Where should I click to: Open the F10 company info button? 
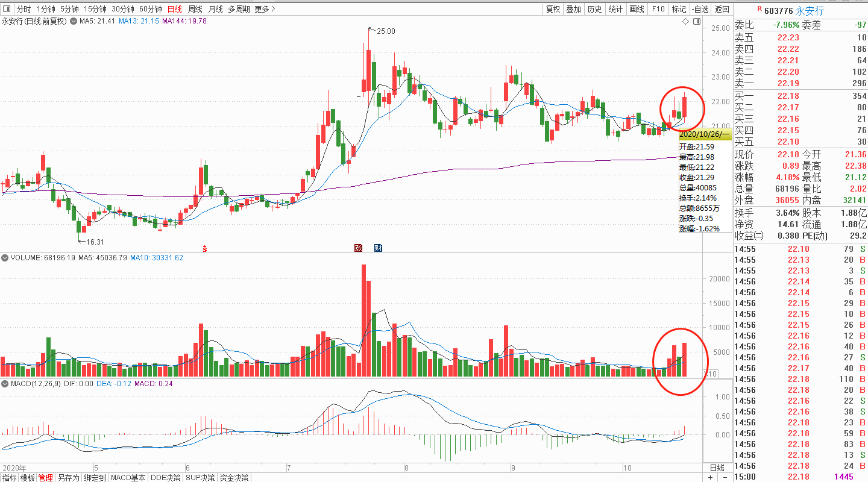click(658, 9)
